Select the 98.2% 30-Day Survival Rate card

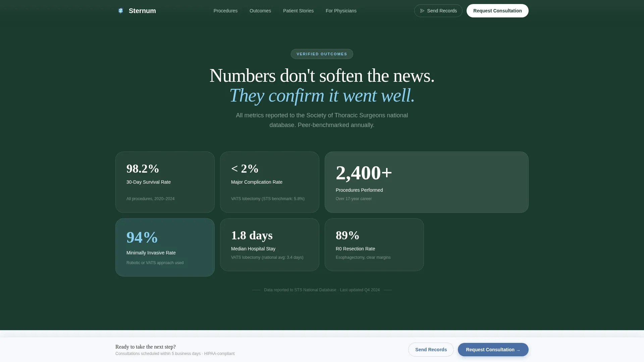point(165,182)
